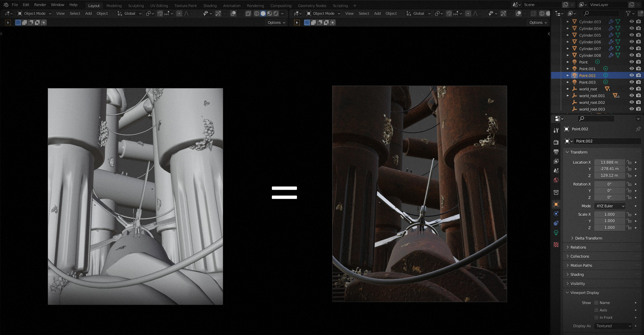Switch left viewport to wireframe shading
This screenshot has height=335, width=644.
pyautogui.click(x=257, y=13)
